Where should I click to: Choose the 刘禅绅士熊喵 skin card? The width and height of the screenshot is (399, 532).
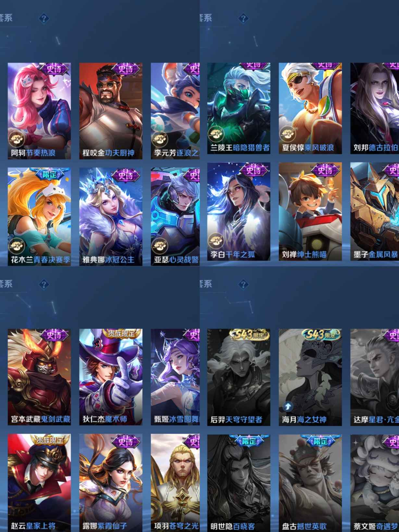pyautogui.click(x=310, y=211)
